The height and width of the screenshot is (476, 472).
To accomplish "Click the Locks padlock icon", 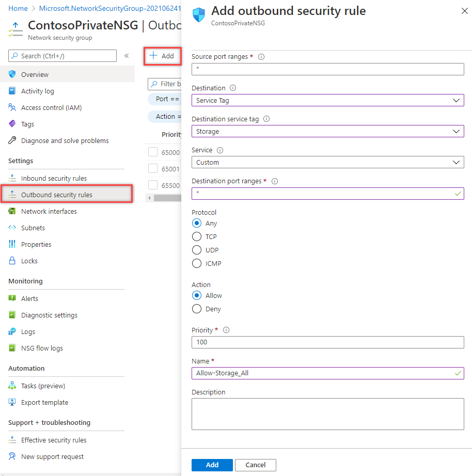I will (x=12, y=261).
